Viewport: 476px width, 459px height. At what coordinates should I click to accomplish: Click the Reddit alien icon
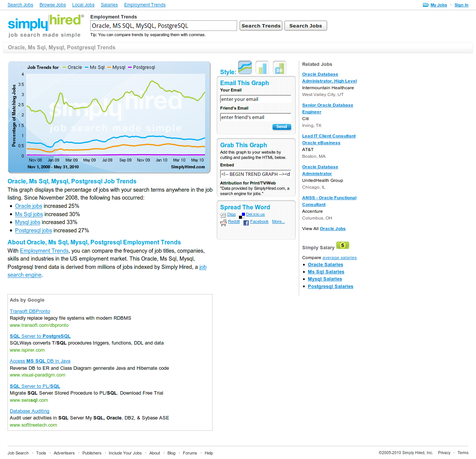click(224, 223)
